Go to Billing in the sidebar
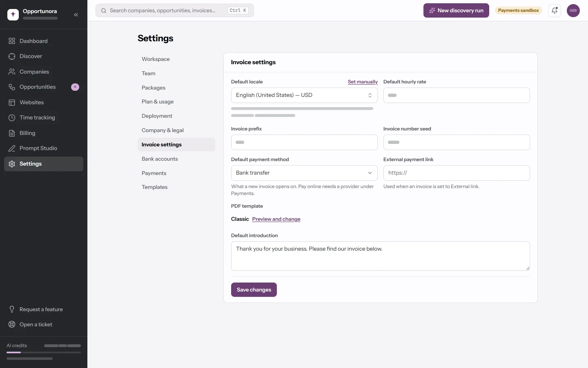The image size is (588, 368). pos(44,133)
